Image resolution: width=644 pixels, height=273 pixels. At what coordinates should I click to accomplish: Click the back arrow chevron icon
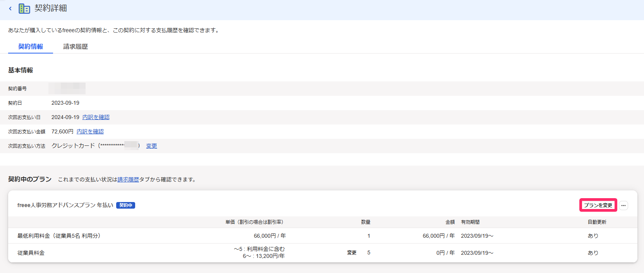point(10,9)
